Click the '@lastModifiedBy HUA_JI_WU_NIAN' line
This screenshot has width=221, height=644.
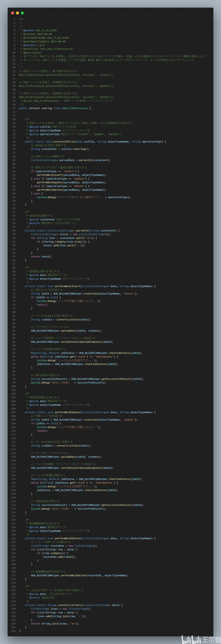coord(45,38)
